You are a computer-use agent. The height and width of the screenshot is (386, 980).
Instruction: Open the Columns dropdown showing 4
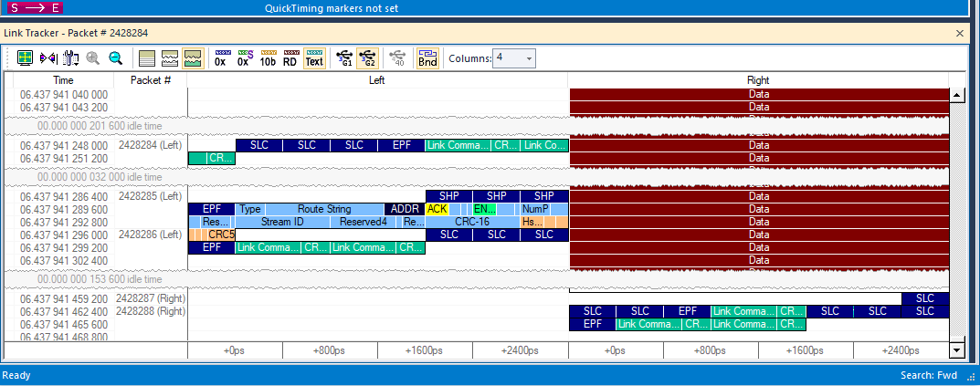[x=514, y=58]
